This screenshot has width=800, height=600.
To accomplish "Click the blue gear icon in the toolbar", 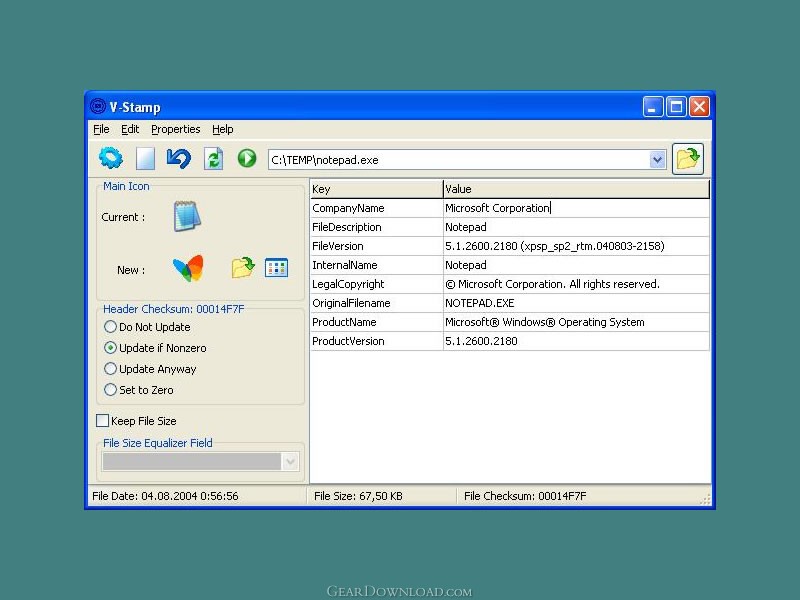I will tap(111, 158).
